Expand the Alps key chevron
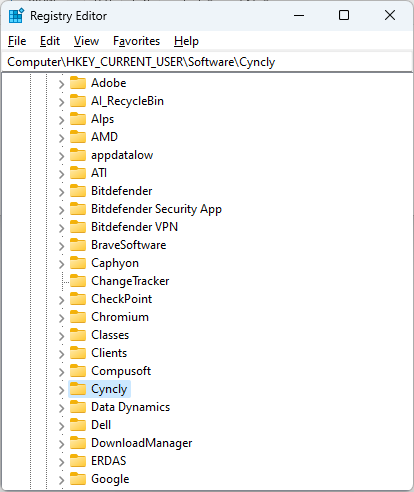 [x=61, y=120]
